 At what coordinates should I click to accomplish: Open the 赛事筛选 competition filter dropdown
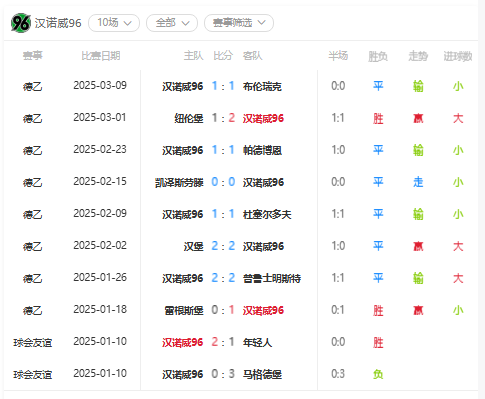(239, 23)
